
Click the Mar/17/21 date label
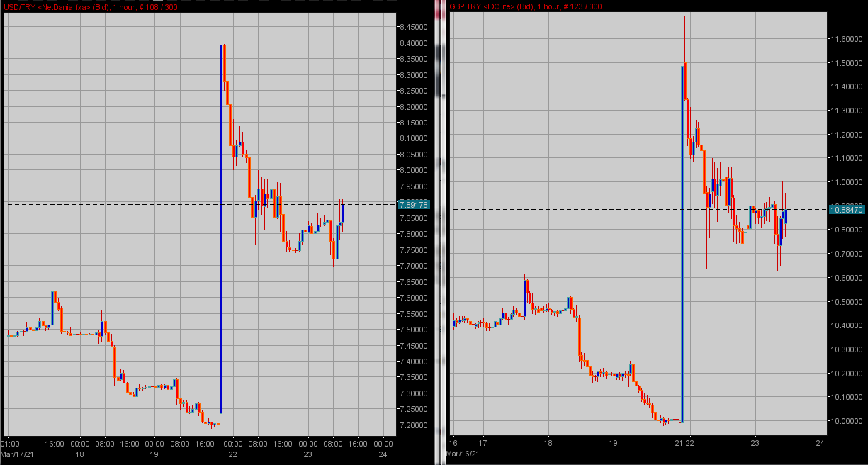click(18, 454)
